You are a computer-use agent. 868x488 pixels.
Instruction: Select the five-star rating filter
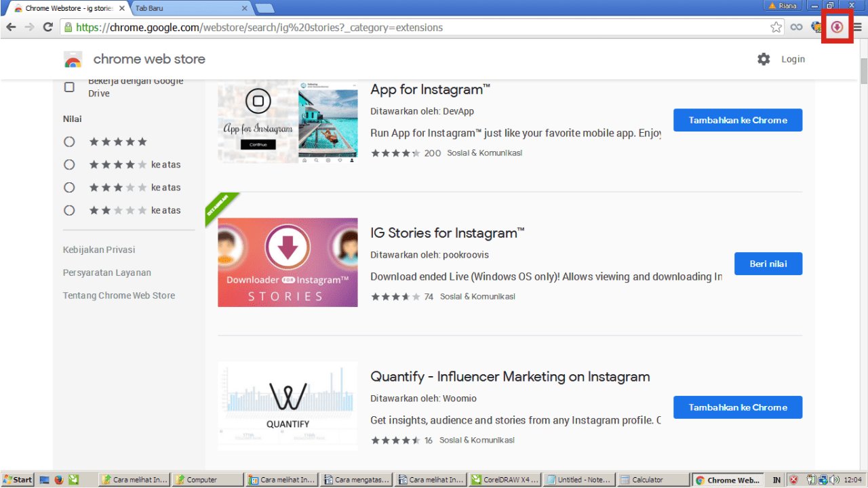point(69,142)
